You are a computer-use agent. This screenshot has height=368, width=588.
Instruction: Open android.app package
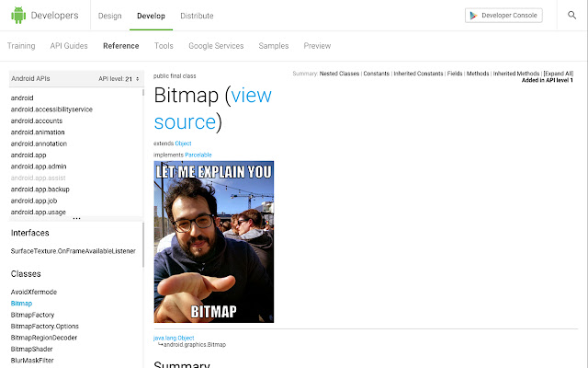(28, 155)
